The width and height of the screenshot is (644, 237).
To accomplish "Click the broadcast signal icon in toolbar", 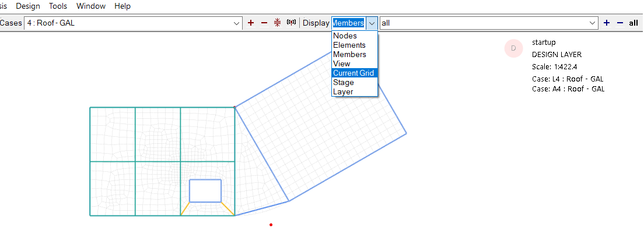I will point(291,23).
